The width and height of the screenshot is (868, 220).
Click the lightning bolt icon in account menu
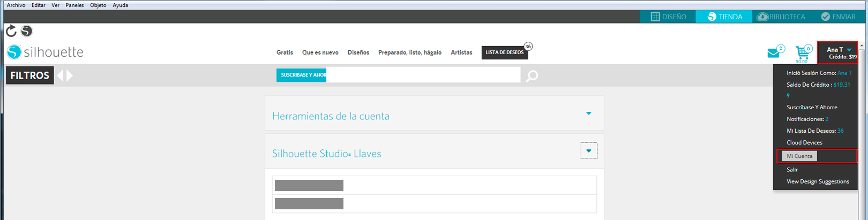click(788, 96)
